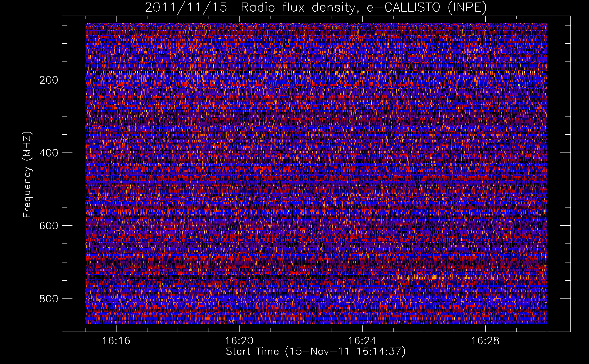The height and width of the screenshot is (364, 589).
Task: Click the 16:24 time tick label
Action: [362, 341]
